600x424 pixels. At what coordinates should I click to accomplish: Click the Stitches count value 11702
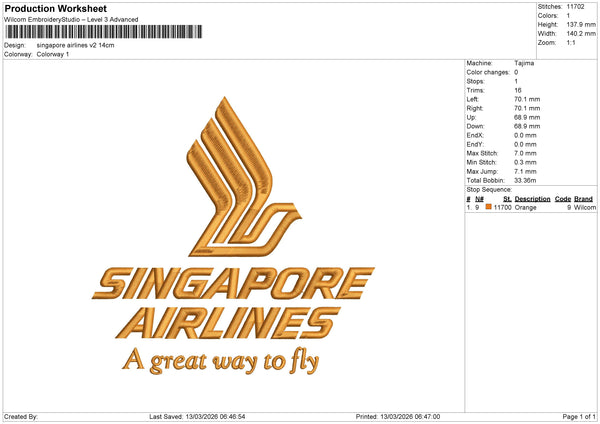[577, 6]
